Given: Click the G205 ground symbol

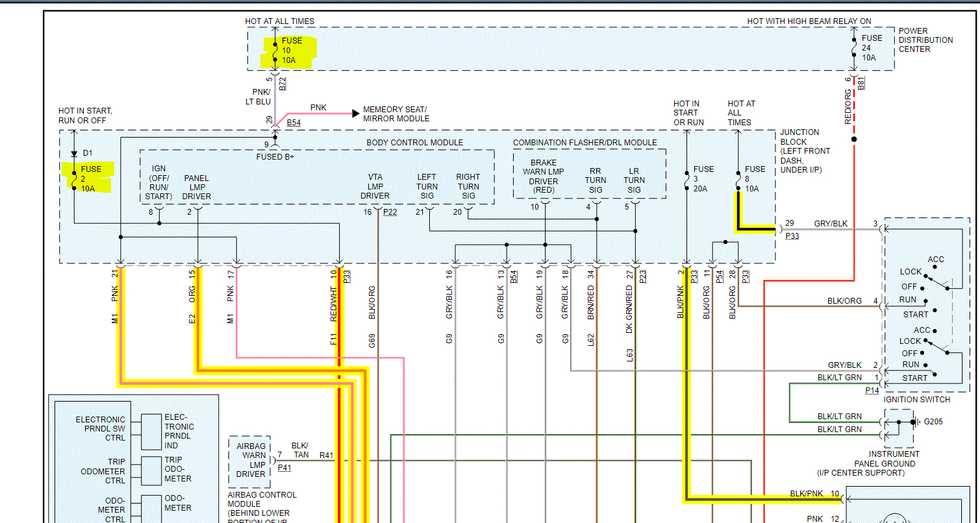Looking at the screenshot, I should tap(912, 422).
